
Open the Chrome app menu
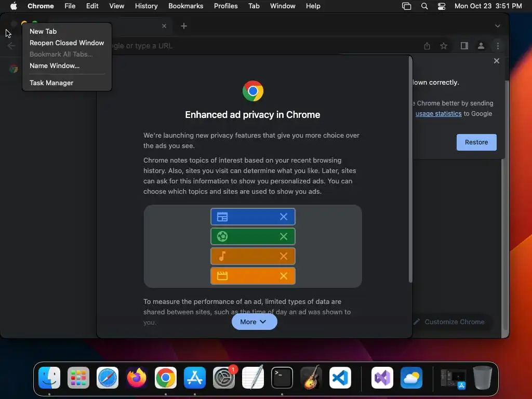41,6
